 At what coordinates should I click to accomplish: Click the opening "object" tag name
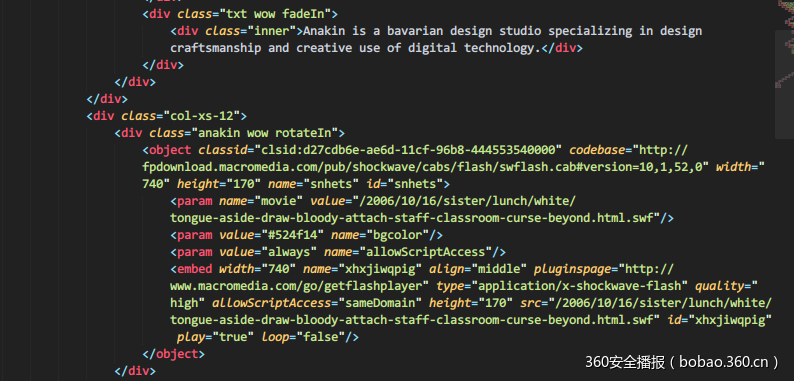coord(170,150)
